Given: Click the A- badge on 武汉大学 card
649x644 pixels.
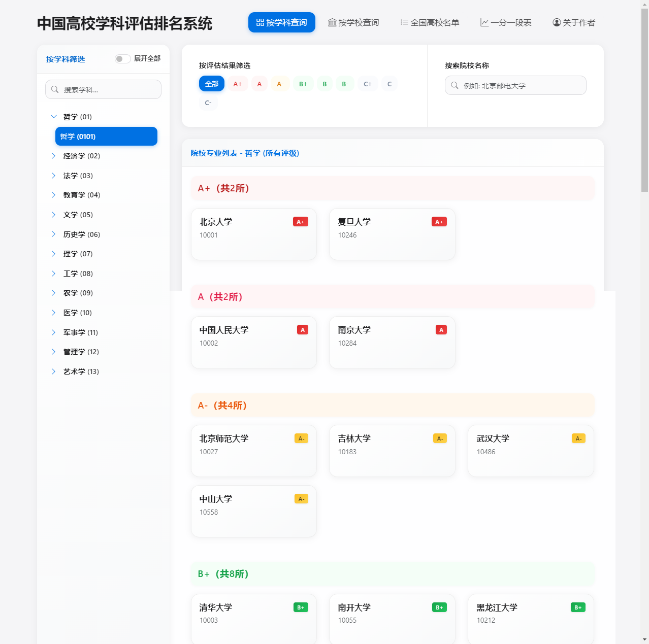Looking at the screenshot, I should pyautogui.click(x=578, y=438).
